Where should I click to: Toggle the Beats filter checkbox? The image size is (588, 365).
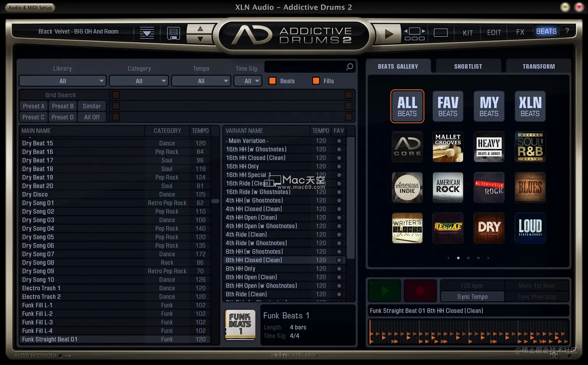pyautogui.click(x=273, y=81)
